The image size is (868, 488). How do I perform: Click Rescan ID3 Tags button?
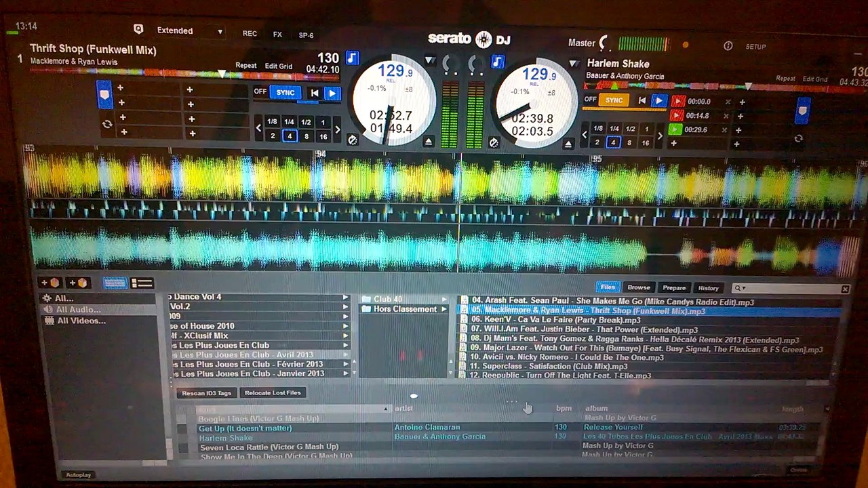click(207, 393)
